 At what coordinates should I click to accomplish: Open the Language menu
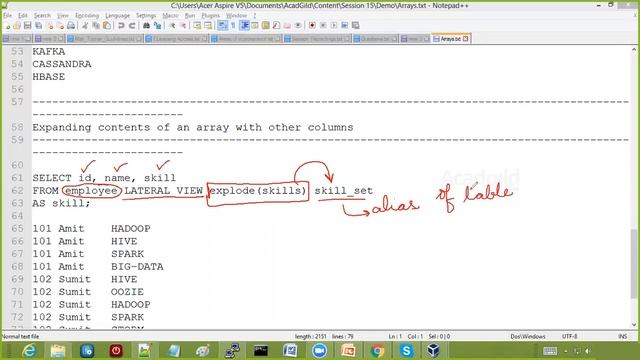[118, 16]
